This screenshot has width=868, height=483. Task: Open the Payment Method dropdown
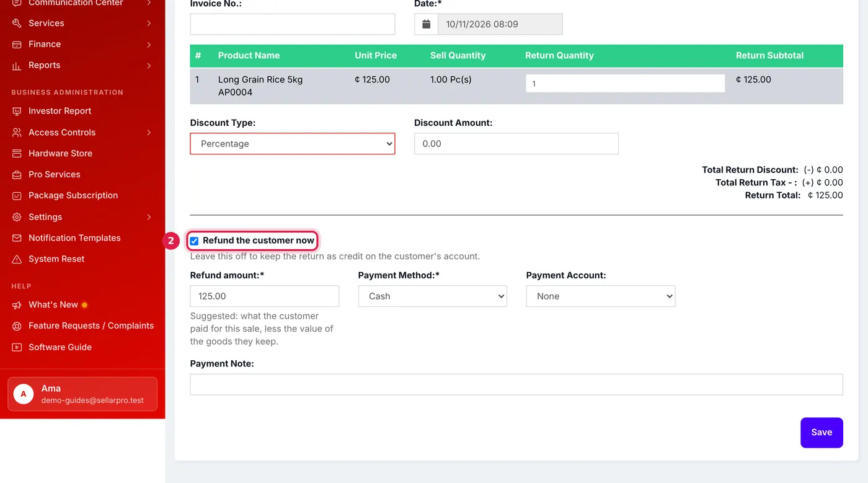[x=432, y=296]
